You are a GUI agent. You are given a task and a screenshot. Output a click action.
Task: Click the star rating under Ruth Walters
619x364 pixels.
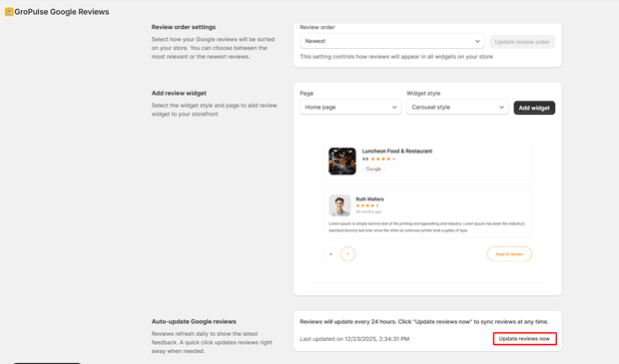click(x=367, y=205)
